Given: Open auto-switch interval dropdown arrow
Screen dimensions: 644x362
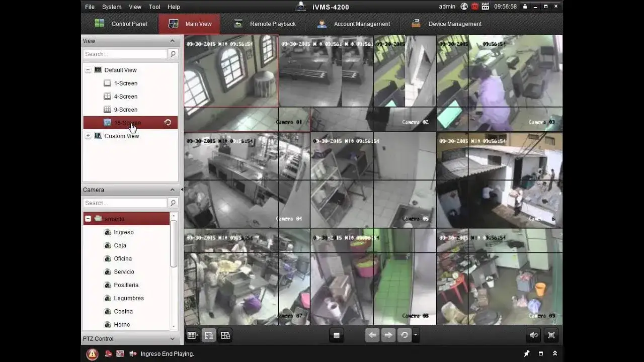Looking at the screenshot, I should pos(416,335).
